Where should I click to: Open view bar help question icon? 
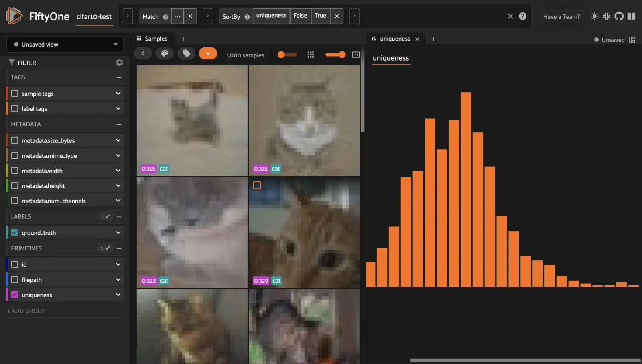522,16
